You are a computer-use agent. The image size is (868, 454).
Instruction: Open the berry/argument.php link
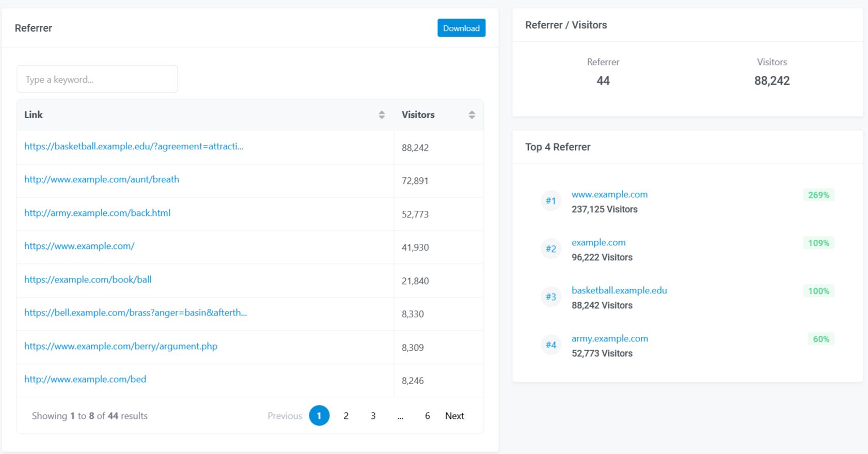121,346
